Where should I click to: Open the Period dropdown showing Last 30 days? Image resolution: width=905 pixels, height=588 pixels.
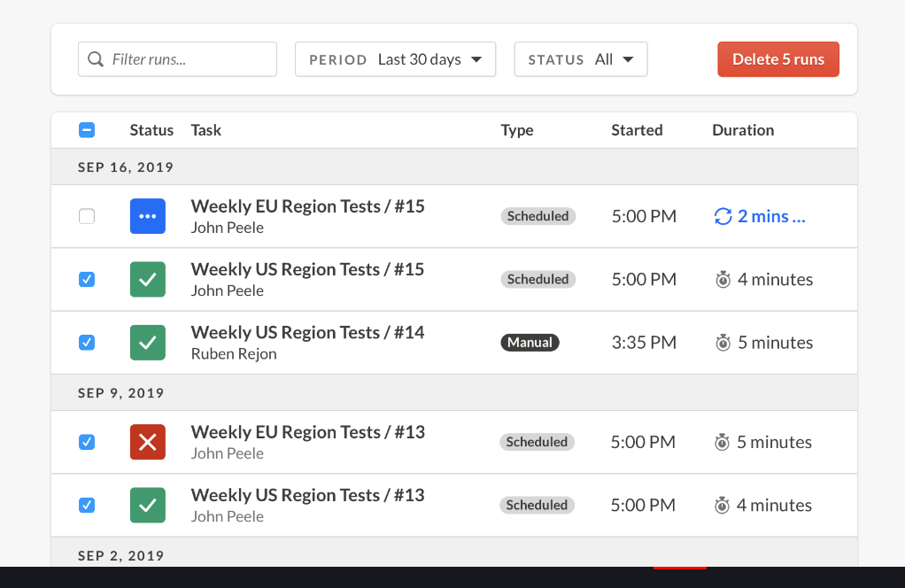coord(395,58)
